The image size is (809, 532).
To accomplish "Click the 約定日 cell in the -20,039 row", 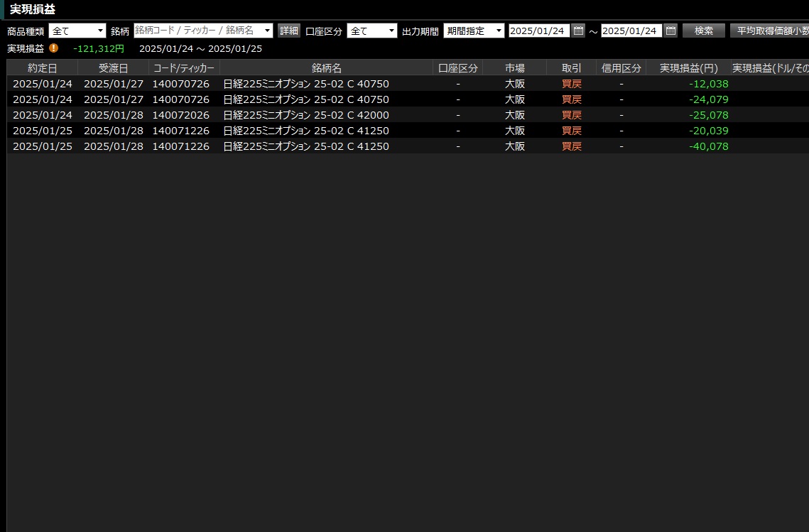I will click(x=43, y=131).
